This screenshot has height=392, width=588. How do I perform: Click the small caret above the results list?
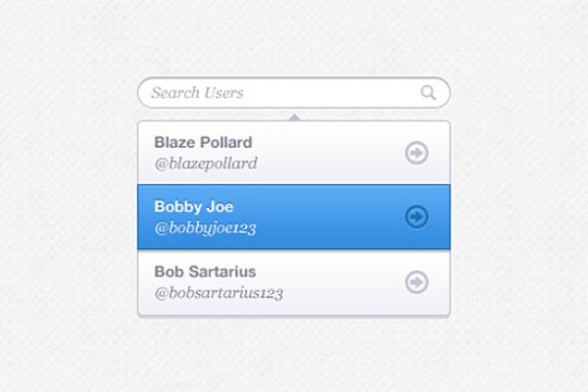(294, 117)
